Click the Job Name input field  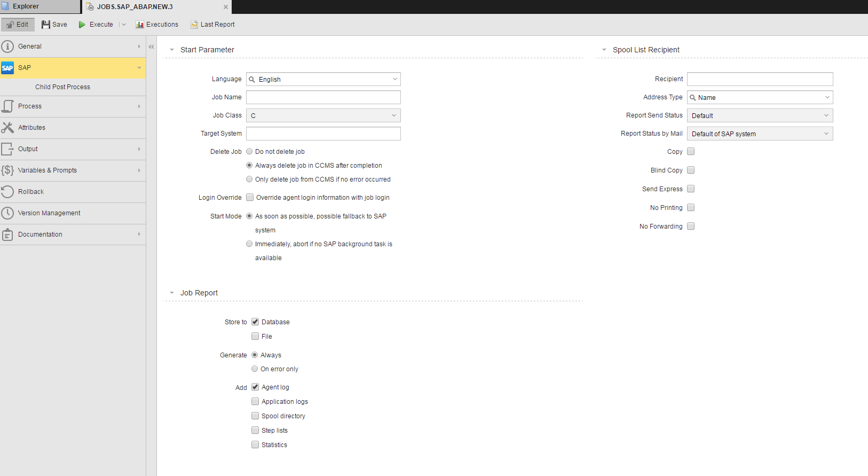coord(323,97)
